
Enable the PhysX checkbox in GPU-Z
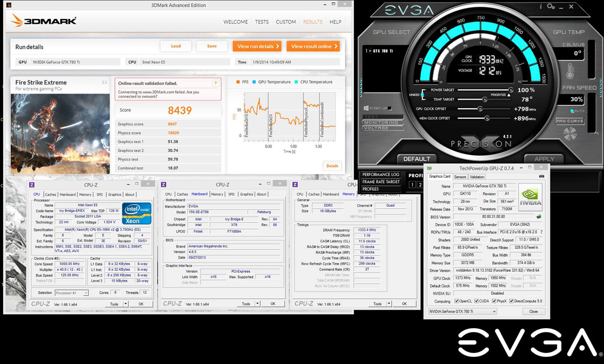pos(494,300)
